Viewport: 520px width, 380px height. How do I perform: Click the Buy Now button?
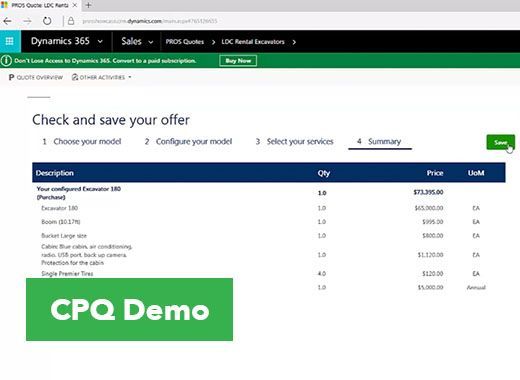click(x=238, y=61)
